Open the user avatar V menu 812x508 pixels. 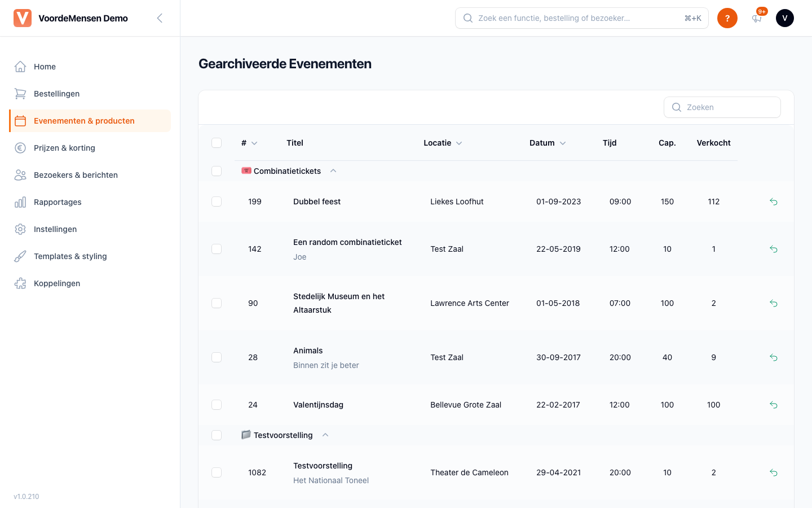pos(785,18)
